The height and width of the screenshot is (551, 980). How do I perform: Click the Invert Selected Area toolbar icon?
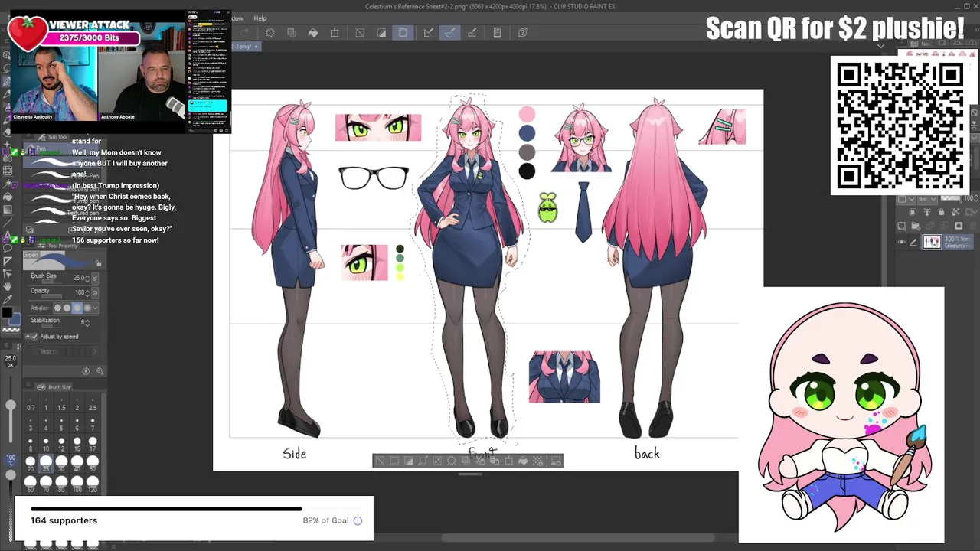click(x=381, y=33)
